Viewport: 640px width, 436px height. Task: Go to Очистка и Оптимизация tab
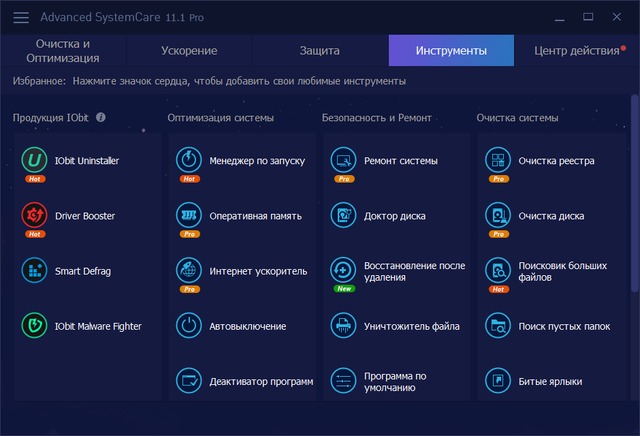[x=62, y=50]
